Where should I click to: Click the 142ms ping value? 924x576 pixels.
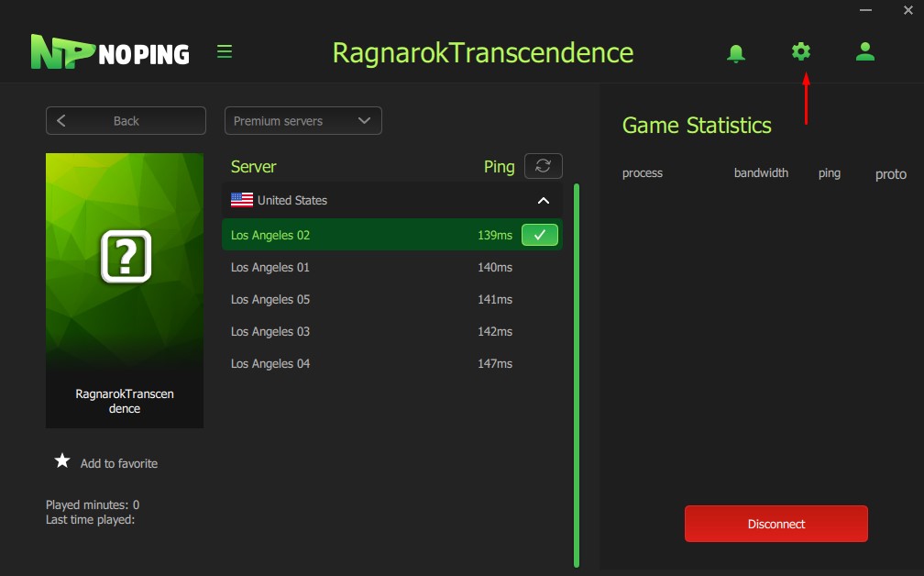coord(495,331)
